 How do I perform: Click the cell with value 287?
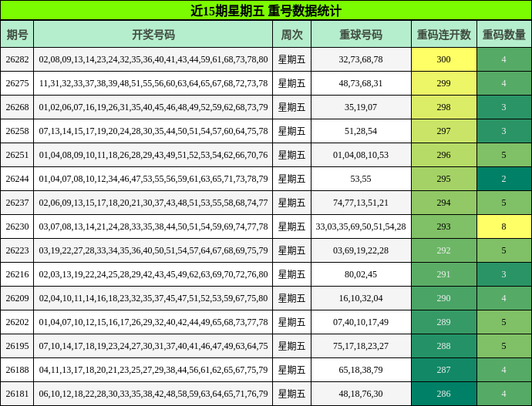tap(444, 370)
